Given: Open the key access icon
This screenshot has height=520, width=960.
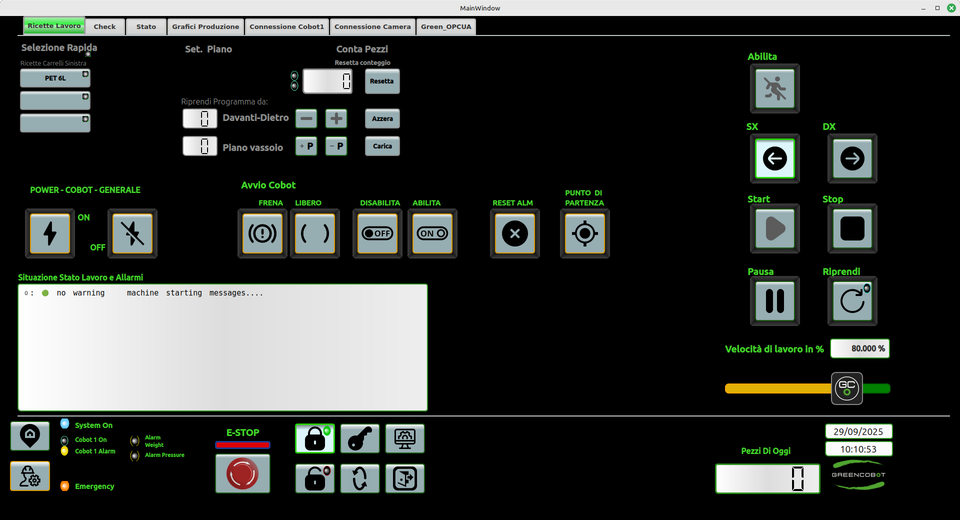Looking at the screenshot, I should (360, 439).
